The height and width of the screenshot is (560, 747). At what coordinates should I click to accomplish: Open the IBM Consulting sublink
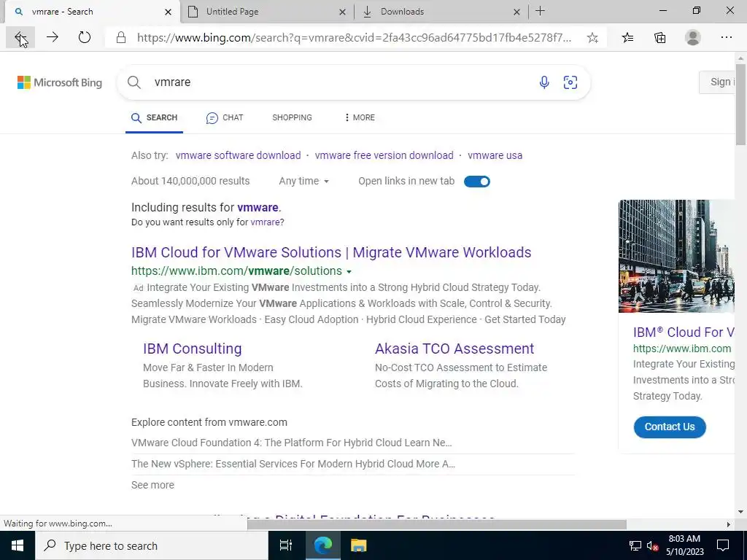pyautogui.click(x=193, y=349)
